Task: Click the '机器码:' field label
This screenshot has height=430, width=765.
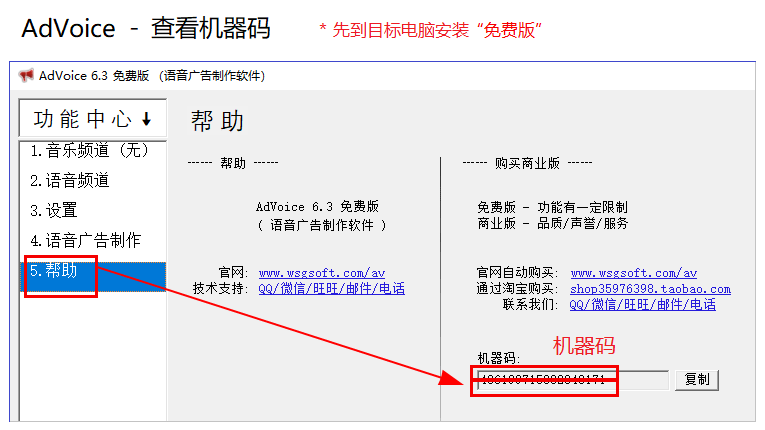Action: pyautogui.click(x=499, y=358)
